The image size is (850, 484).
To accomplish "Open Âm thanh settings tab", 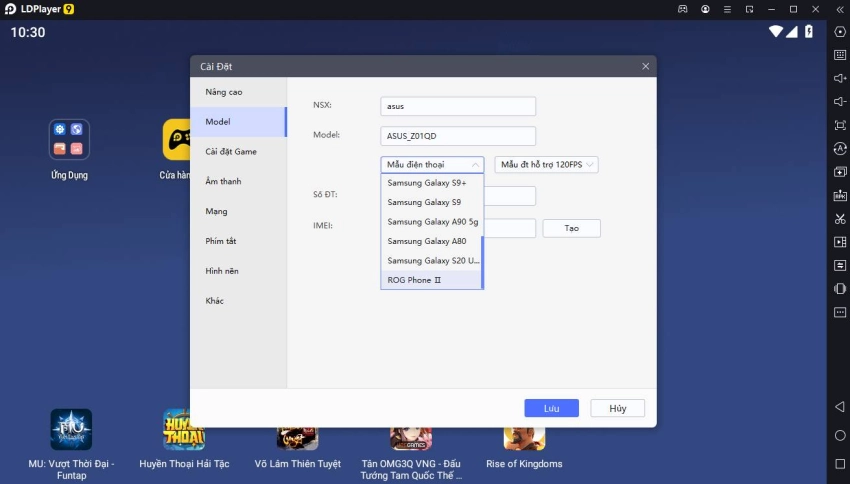I will point(238,182).
